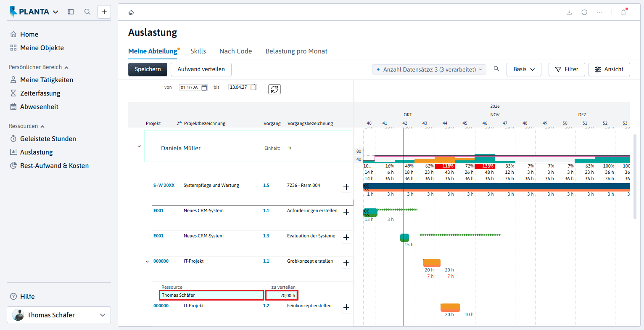This screenshot has width=644, height=330.
Task: Collapse the Daniela Müller resource group
Action: [139, 146]
